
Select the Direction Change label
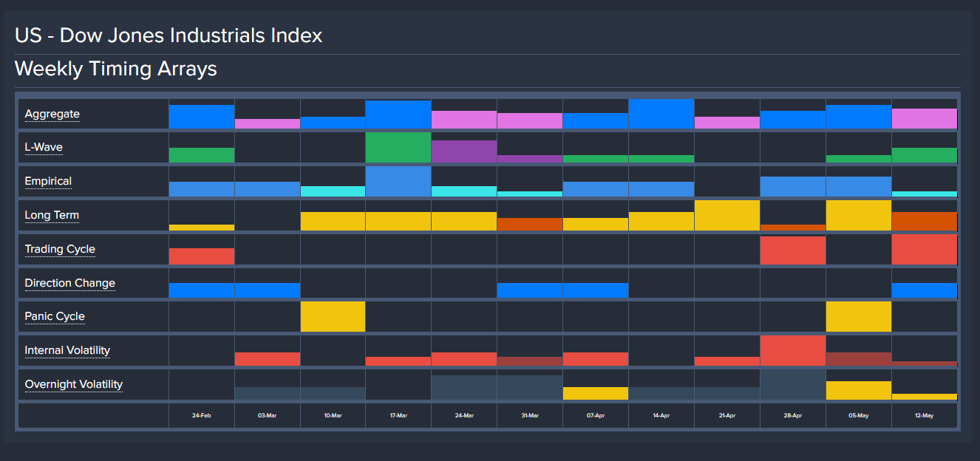pyautogui.click(x=69, y=283)
